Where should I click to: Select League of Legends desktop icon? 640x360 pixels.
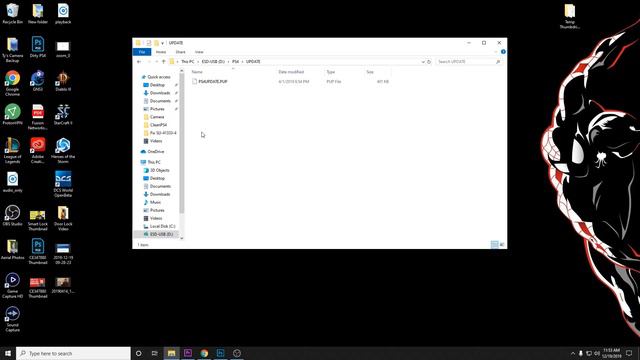click(13, 151)
